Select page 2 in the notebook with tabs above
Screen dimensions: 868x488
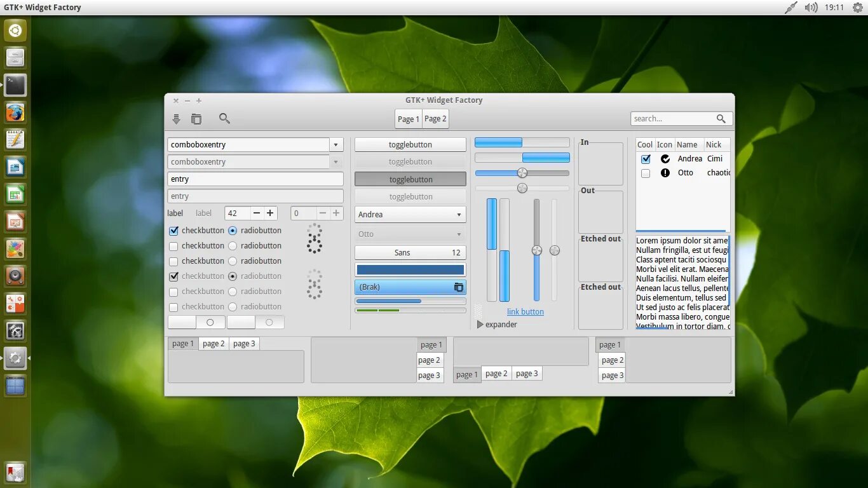click(214, 344)
